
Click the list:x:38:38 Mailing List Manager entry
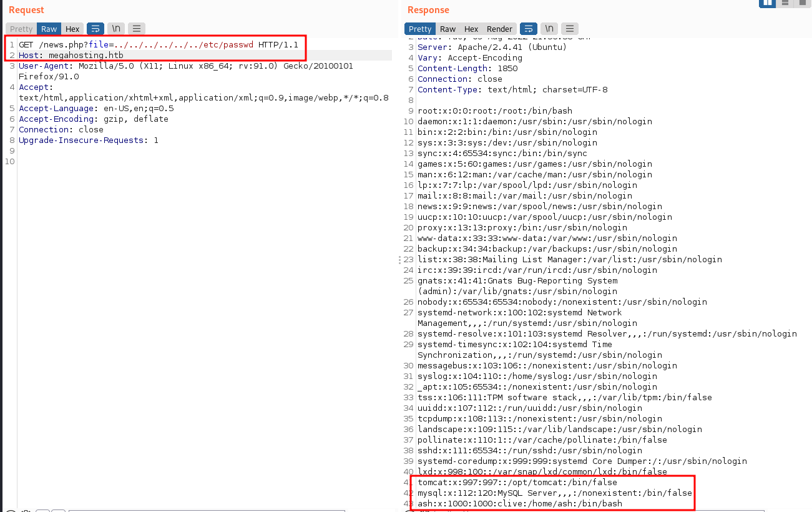(x=570, y=260)
